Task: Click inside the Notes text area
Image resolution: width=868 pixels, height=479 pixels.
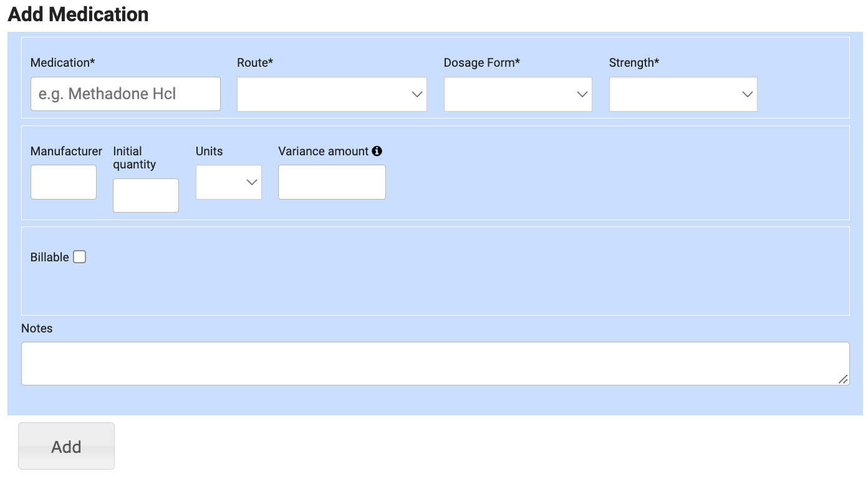Action: point(435,364)
